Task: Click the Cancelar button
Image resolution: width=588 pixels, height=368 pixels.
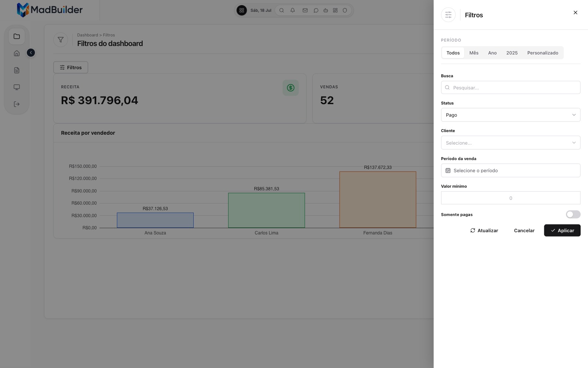Action: click(x=524, y=230)
